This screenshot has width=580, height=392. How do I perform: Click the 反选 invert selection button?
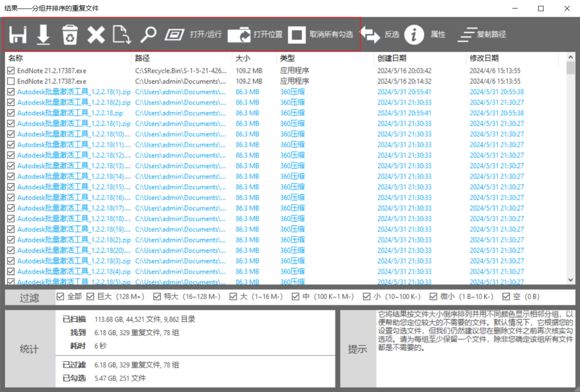tap(380, 34)
